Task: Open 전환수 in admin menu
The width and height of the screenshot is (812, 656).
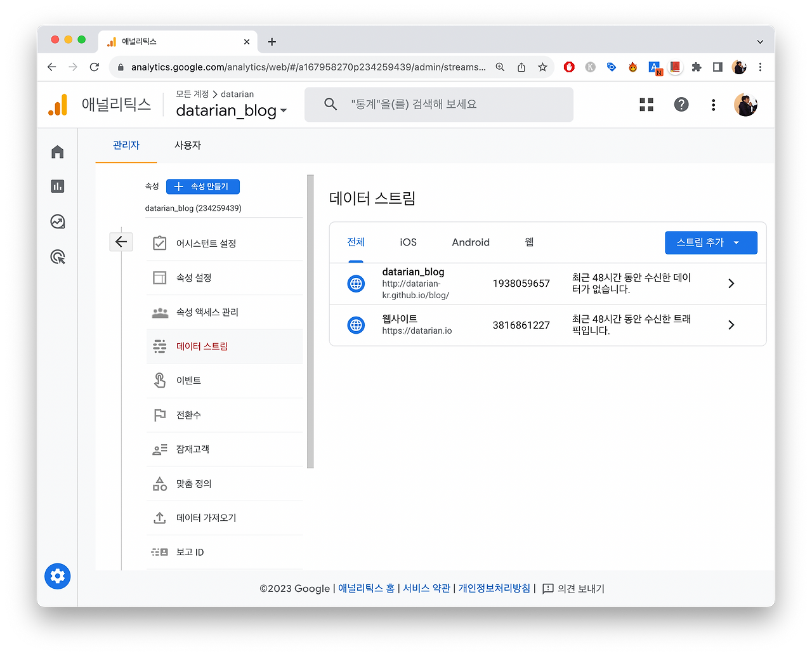Action: coord(225,415)
